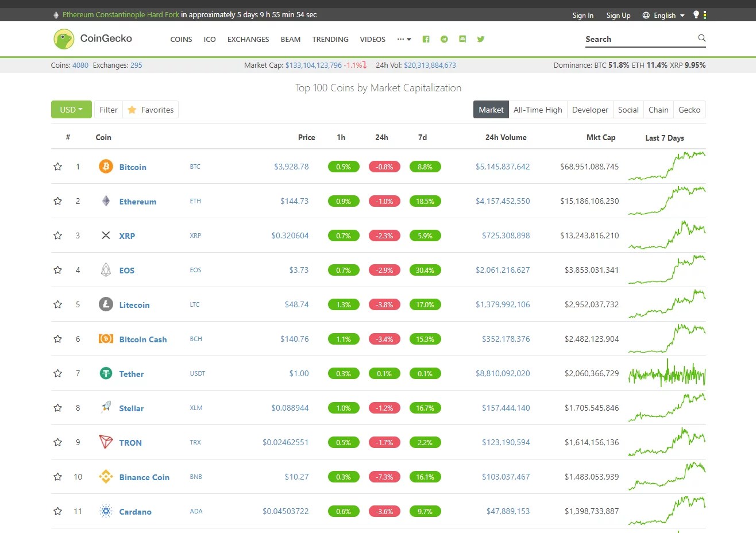
Task: Click the CoinGecko gecko logo
Action: coord(63,38)
